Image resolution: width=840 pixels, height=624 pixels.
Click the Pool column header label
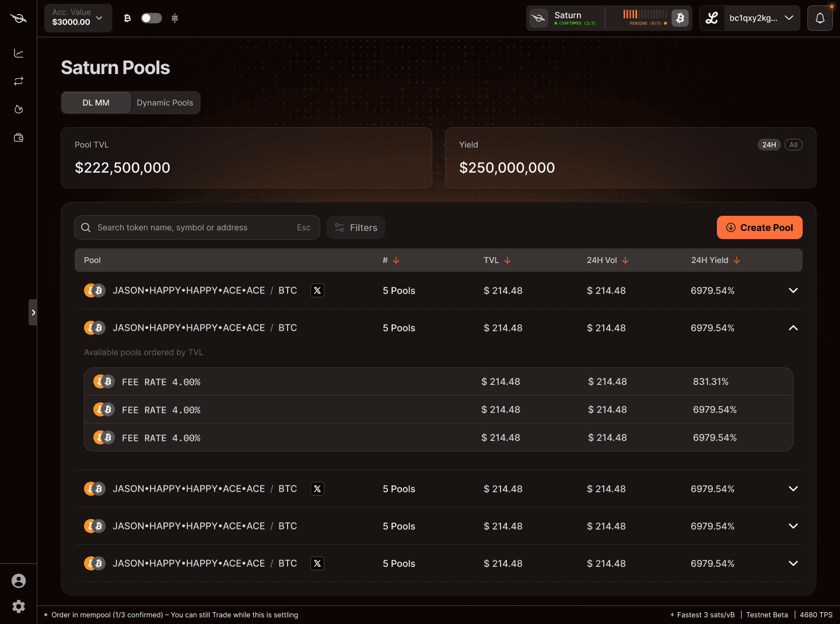[x=92, y=260]
